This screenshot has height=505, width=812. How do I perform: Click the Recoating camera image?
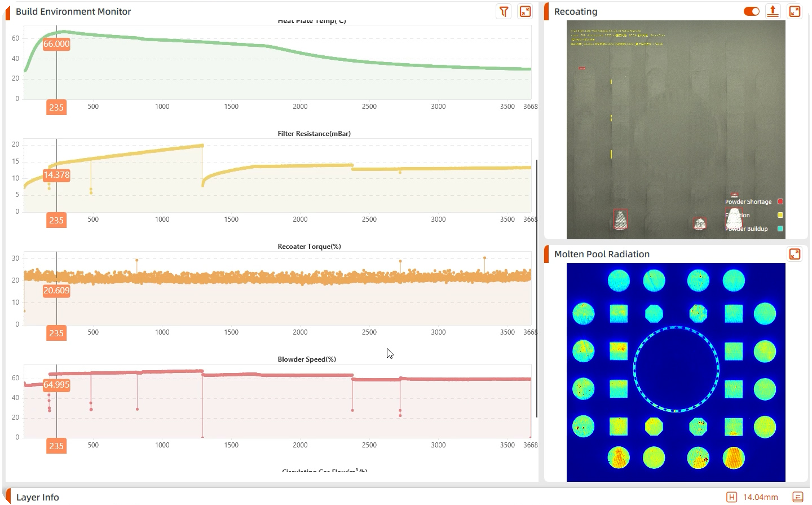676,130
